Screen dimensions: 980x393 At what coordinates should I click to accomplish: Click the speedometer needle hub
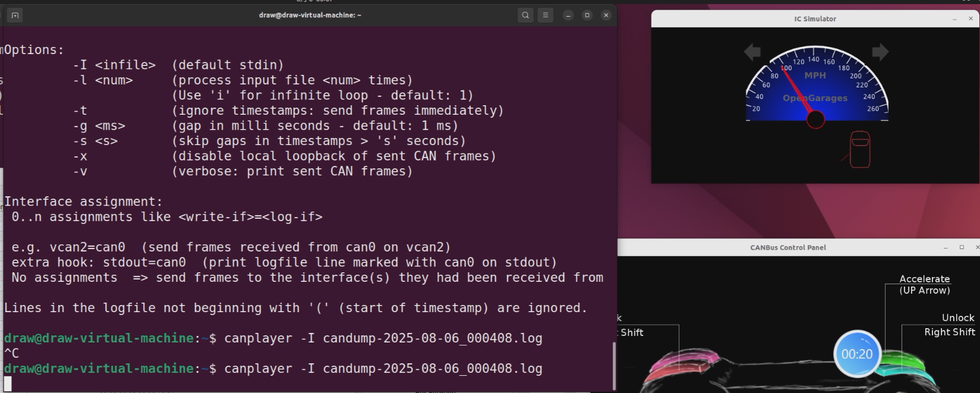point(815,120)
